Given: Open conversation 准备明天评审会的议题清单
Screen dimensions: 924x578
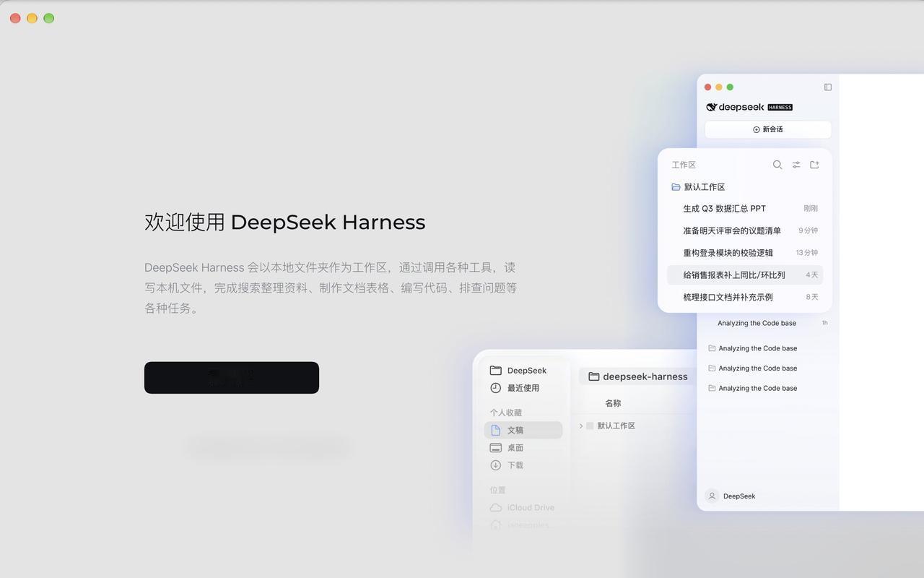Looking at the screenshot, I should pos(745,230).
